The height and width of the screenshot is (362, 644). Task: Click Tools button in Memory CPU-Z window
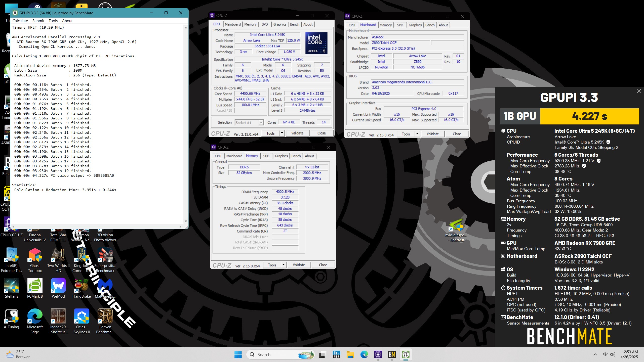272,265
